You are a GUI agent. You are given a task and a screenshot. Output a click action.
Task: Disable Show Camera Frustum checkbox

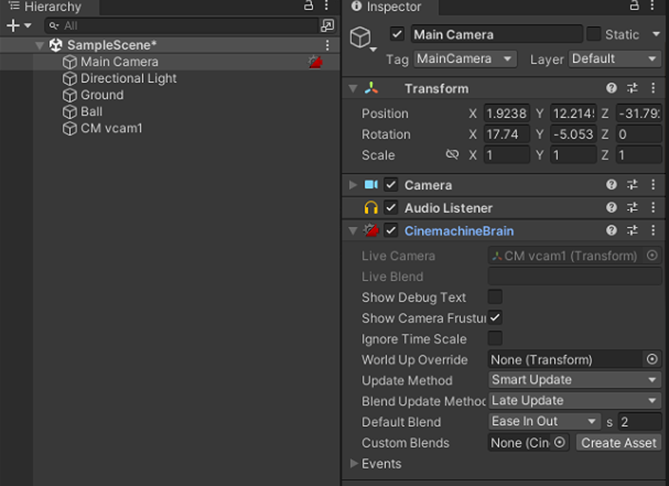(x=495, y=318)
